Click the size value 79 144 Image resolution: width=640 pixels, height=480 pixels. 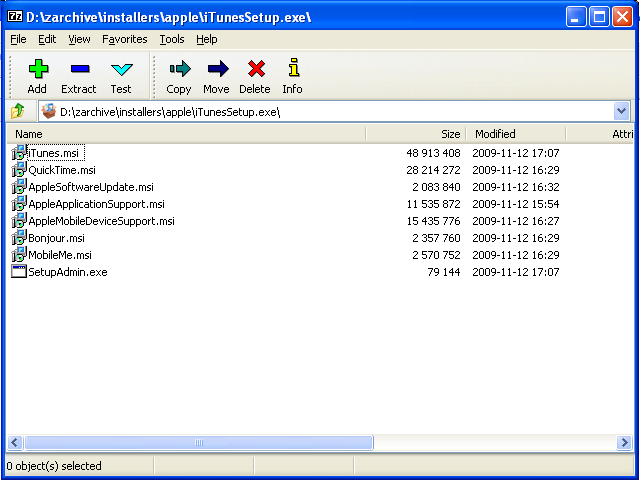click(444, 272)
